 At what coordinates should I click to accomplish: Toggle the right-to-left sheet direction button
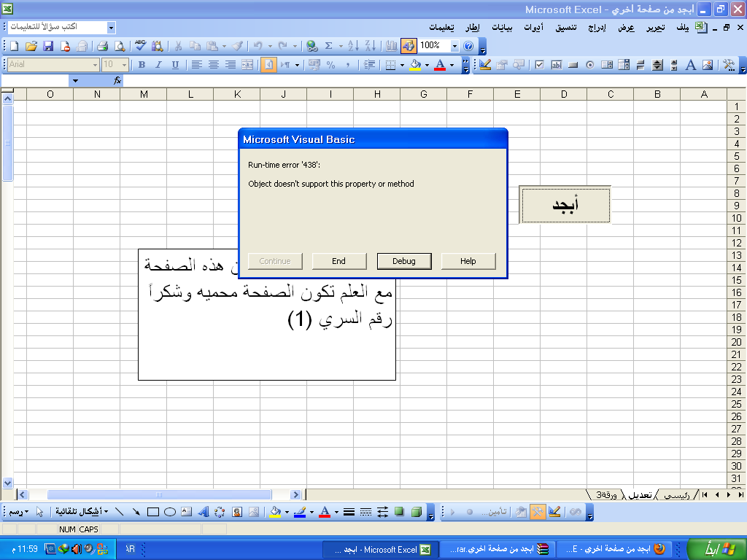tap(268, 65)
